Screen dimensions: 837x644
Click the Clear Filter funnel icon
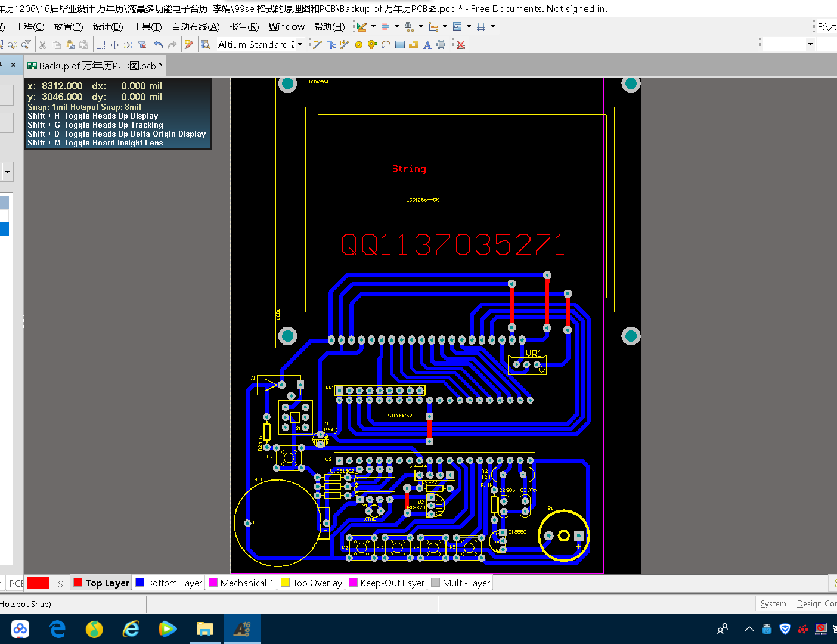(142, 45)
